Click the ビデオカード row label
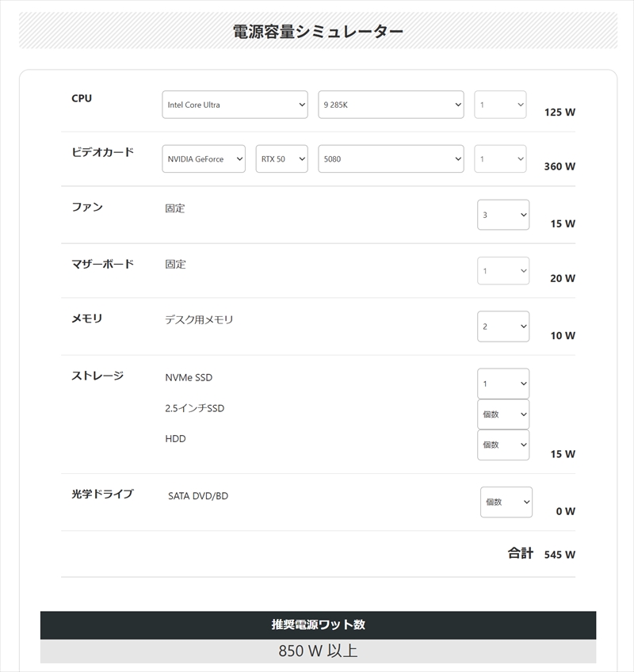 [103, 152]
